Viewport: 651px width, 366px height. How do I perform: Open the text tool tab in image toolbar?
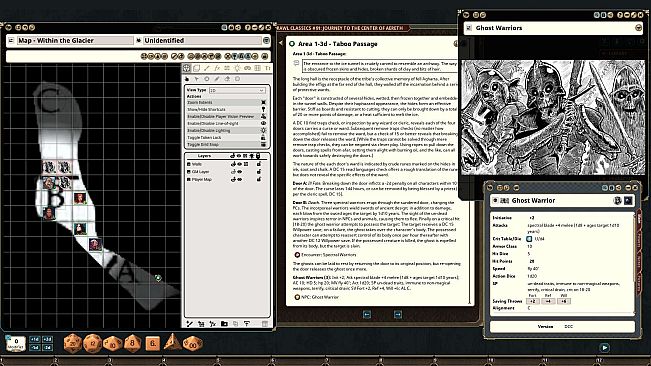(268, 68)
